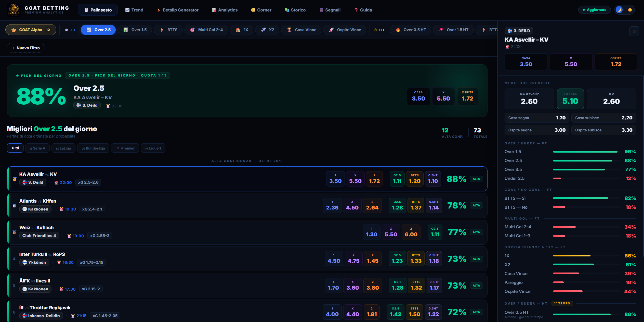Viewport: 644px width, 322px height.
Task: Open the ÍR vs Thróttur Reykjavík row
Action: coord(247,311)
